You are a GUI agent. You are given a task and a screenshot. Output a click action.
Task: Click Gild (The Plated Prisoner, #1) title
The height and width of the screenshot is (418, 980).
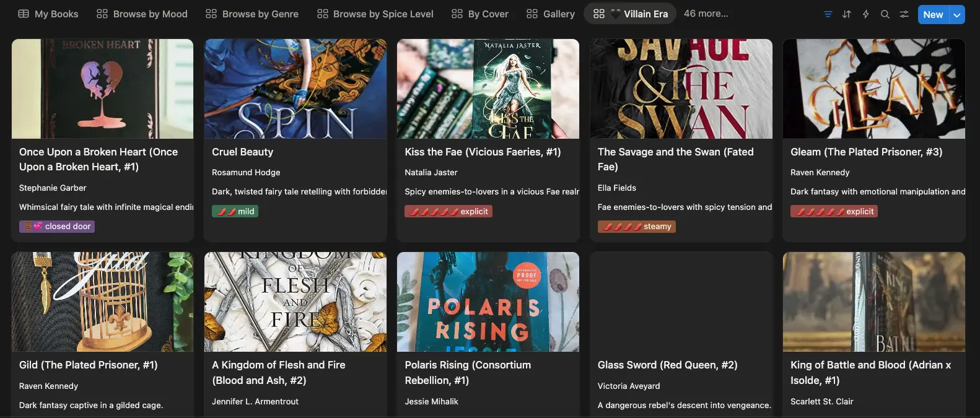(89, 365)
